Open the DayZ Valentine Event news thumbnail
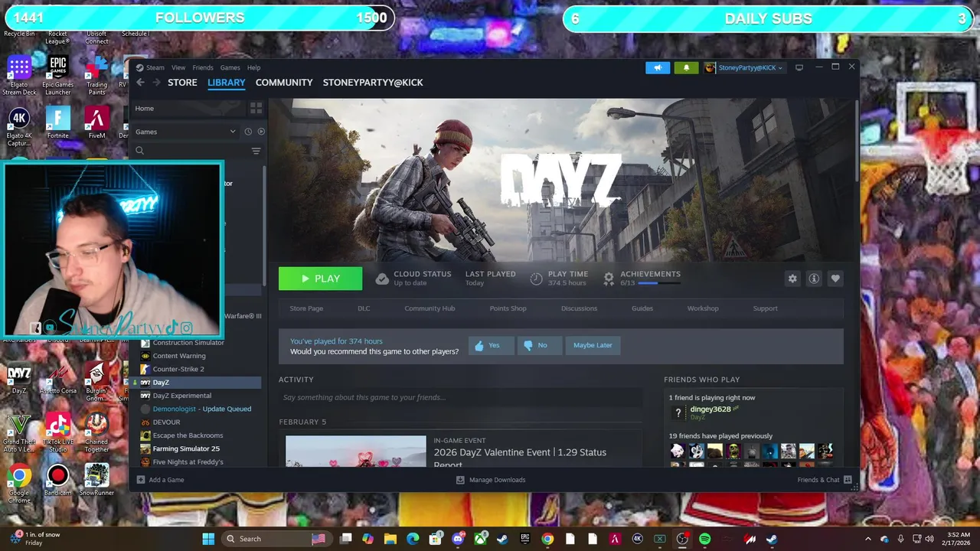Viewport: 980px width, 551px height. tap(355, 452)
